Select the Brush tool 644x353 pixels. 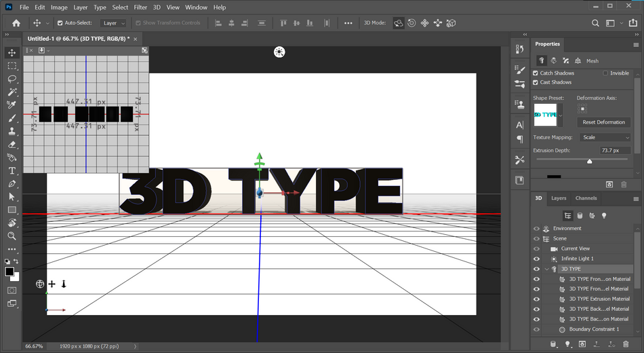(12, 118)
